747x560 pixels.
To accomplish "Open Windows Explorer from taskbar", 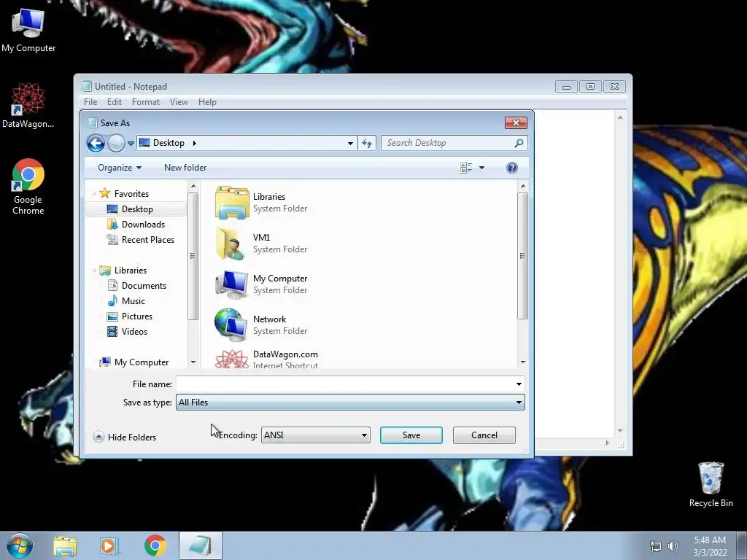I will tap(65, 545).
